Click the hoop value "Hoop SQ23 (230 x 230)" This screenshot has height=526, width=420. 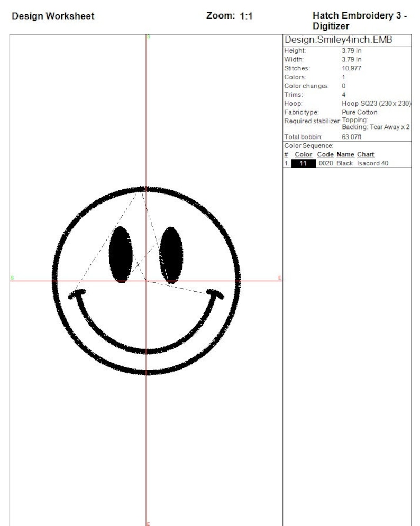click(x=376, y=103)
